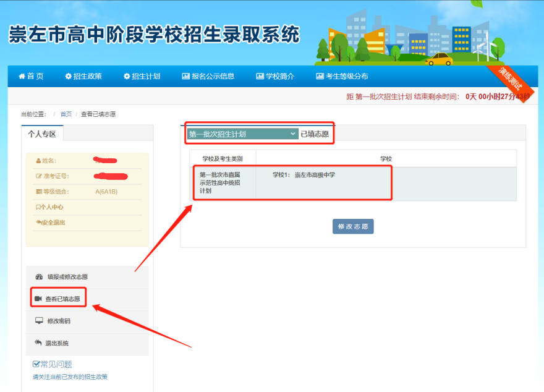This screenshot has width=544, height=392.
Task: Click 安全退出 to log out
Action: tap(52, 223)
